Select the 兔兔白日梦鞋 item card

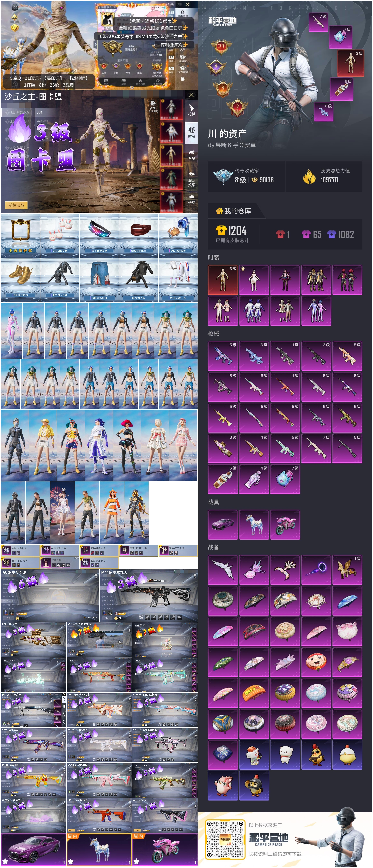coord(60,235)
